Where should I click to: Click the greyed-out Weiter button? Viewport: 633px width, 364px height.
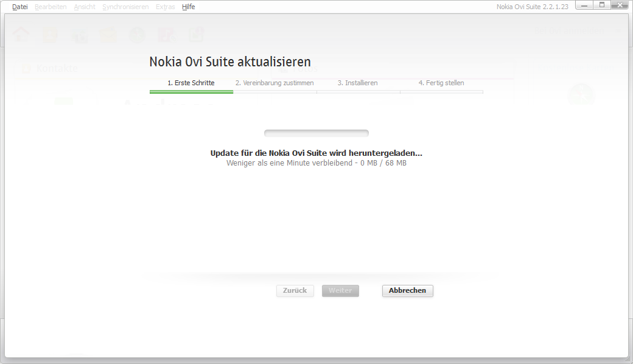click(x=340, y=291)
